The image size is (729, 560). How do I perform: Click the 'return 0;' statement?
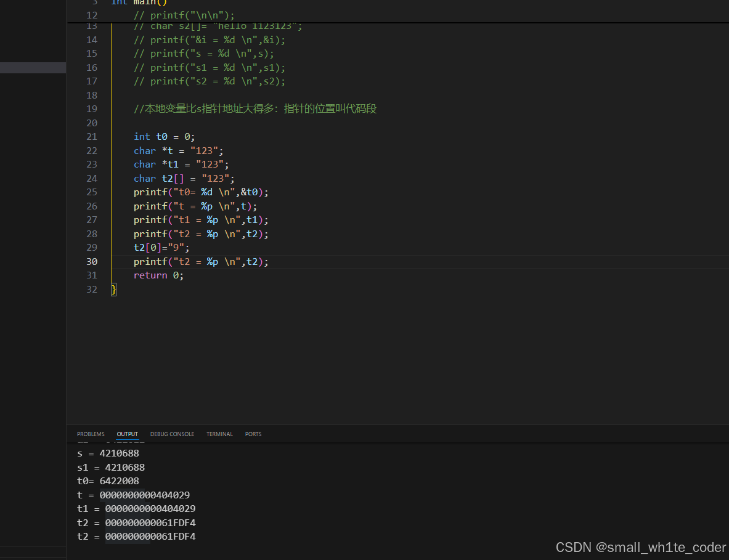tap(158, 275)
